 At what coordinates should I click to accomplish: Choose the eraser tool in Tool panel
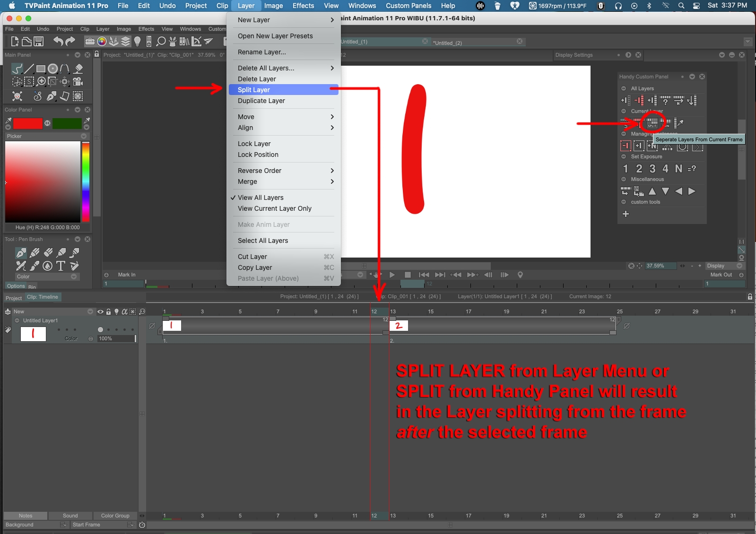pyautogui.click(x=48, y=253)
